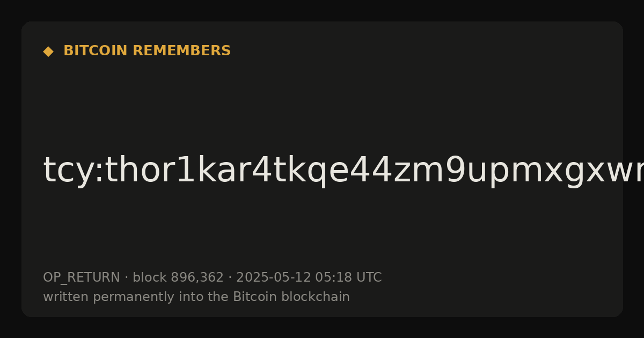Select the written permanently footer sentence
644x338 pixels.
point(196,297)
